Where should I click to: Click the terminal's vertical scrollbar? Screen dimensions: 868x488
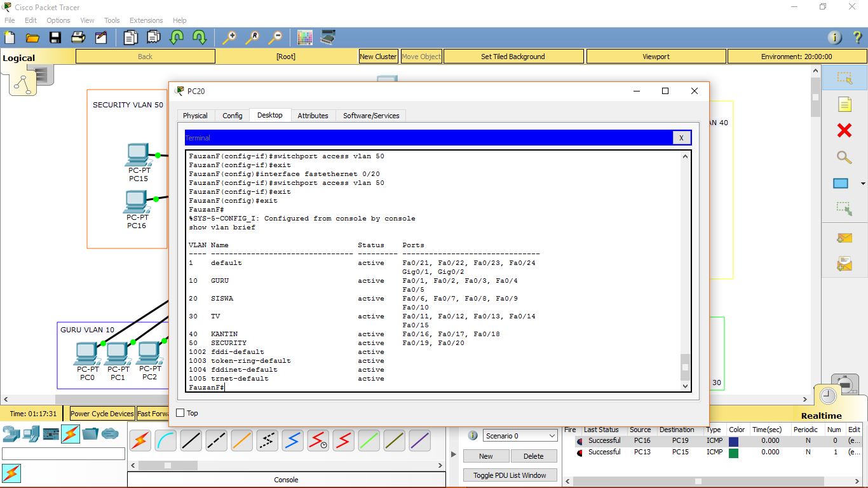tap(685, 367)
